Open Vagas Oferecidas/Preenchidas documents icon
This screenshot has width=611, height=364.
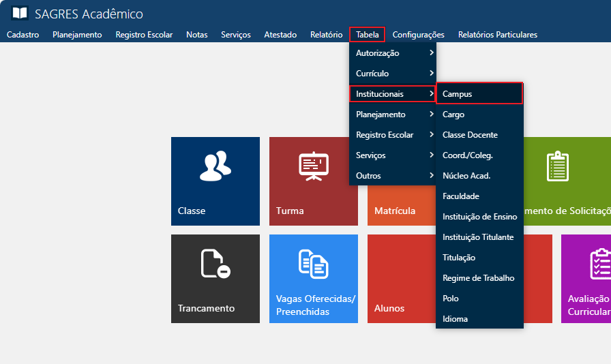[314, 264]
